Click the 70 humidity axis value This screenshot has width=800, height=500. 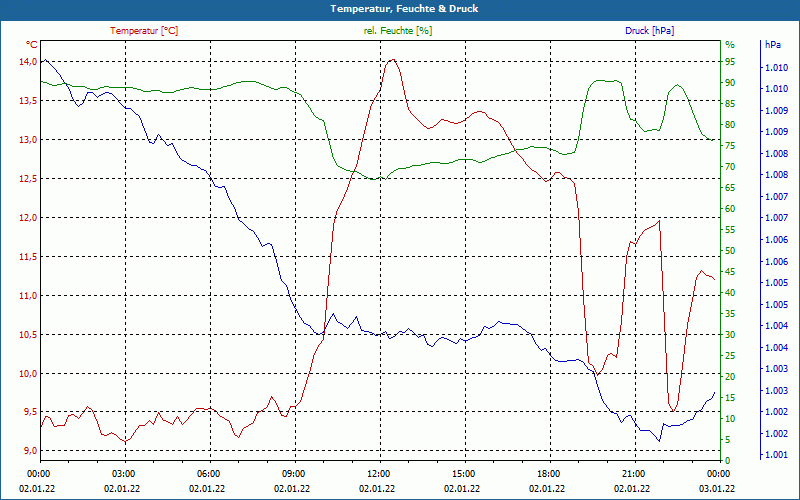coord(730,167)
